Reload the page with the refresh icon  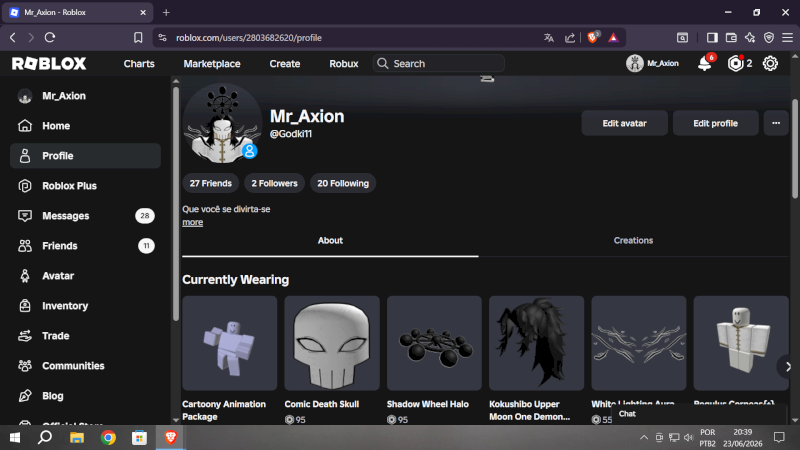tap(50, 37)
